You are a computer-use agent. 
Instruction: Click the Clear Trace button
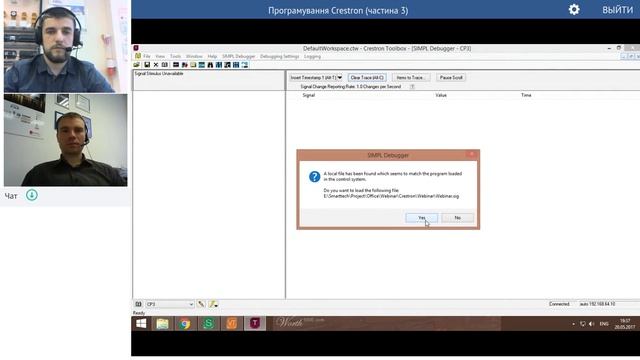tap(367, 78)
